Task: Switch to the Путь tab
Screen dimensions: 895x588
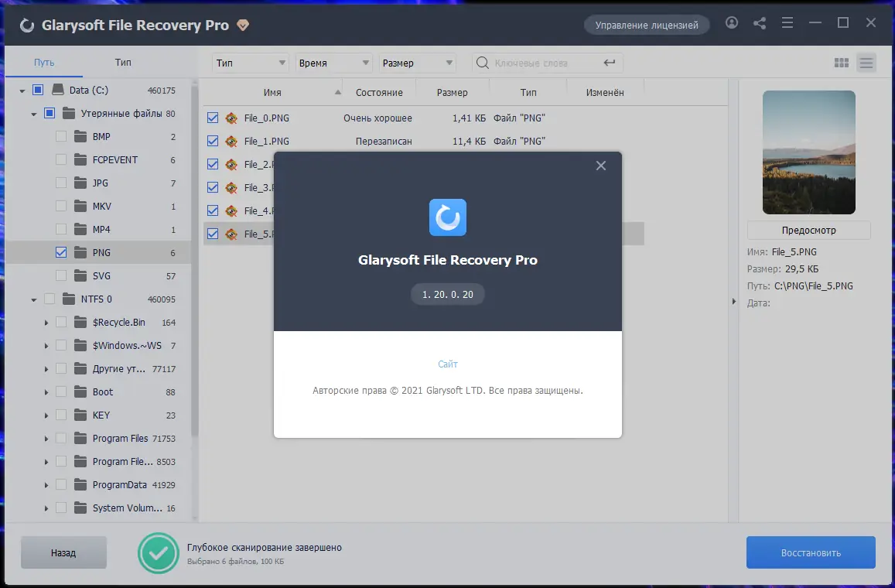Action: pyautogui.click(x=44, y=62)
